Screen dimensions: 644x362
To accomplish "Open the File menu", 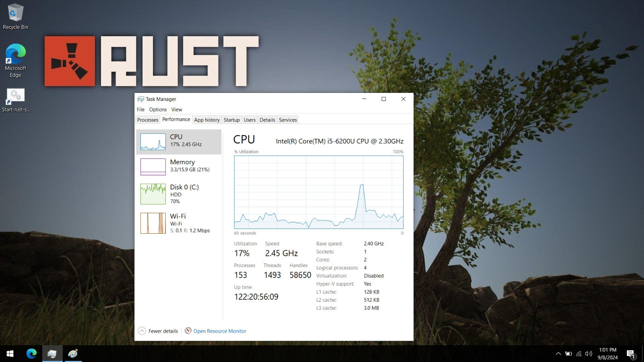I will pyautogui.click(x=140, y=109).
